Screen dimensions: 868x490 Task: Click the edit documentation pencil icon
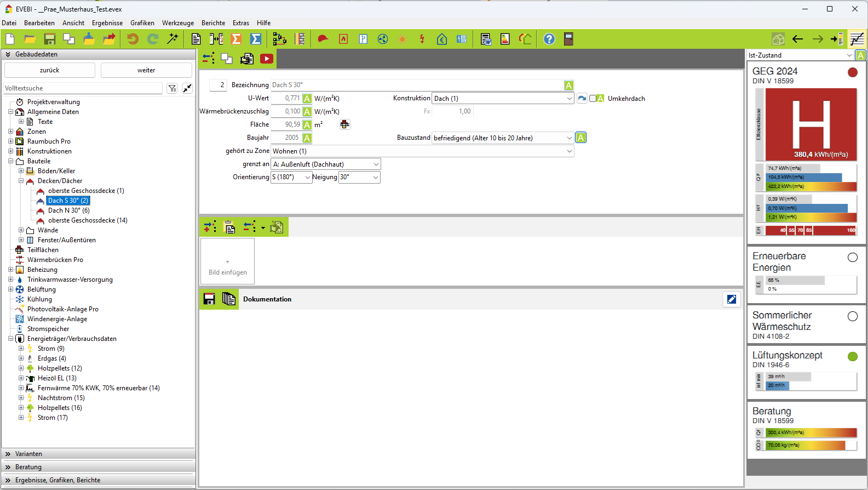pos(731,299)
